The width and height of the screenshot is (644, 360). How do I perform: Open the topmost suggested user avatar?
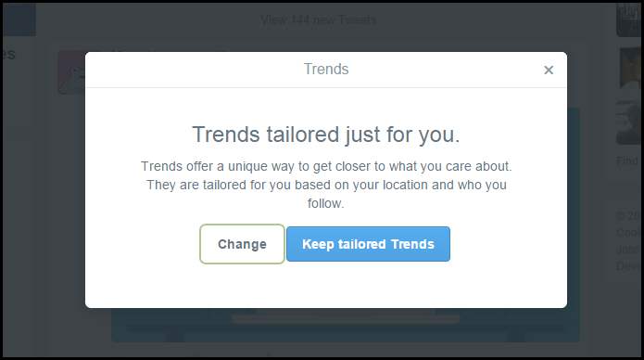click(x=629, y=19)
